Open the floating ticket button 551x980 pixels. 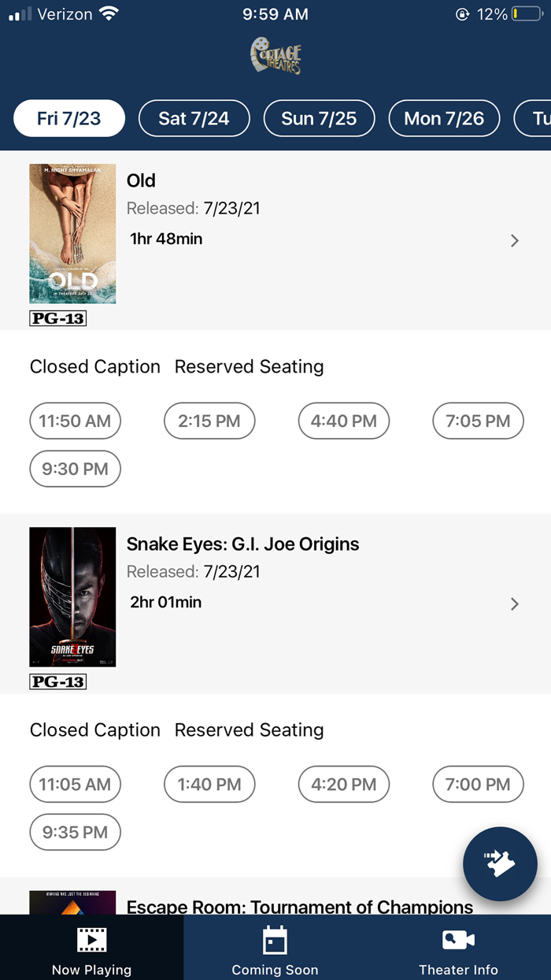click(x=500, y=864)
